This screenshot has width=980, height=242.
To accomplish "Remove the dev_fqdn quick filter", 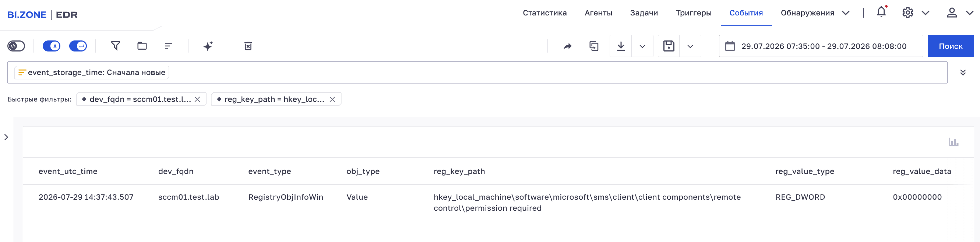I will tap(197, 99).
